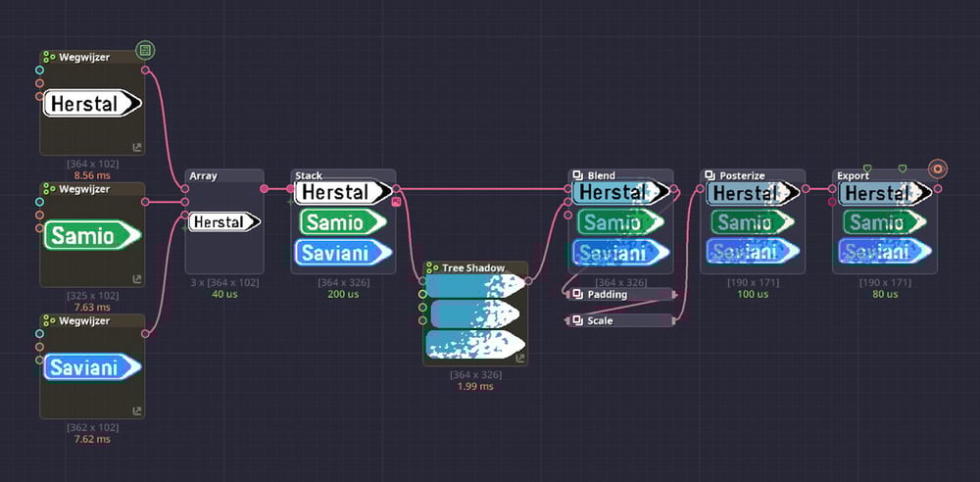Select the Stack node title

pos(309,175)
